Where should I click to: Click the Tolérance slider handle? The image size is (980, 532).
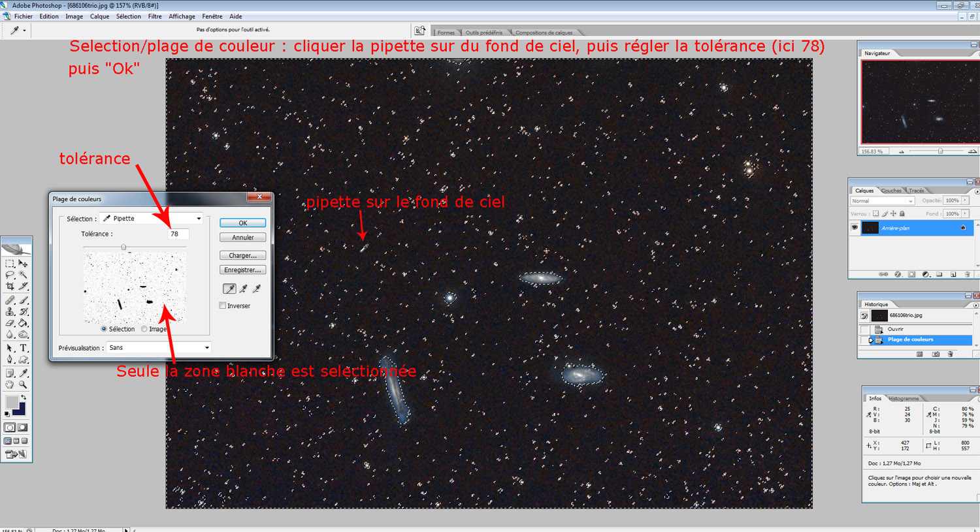123,247
